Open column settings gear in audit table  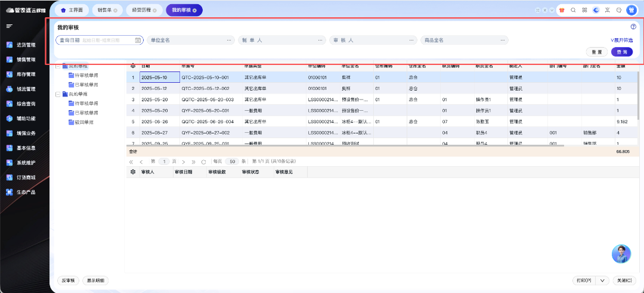click(132, 172)
